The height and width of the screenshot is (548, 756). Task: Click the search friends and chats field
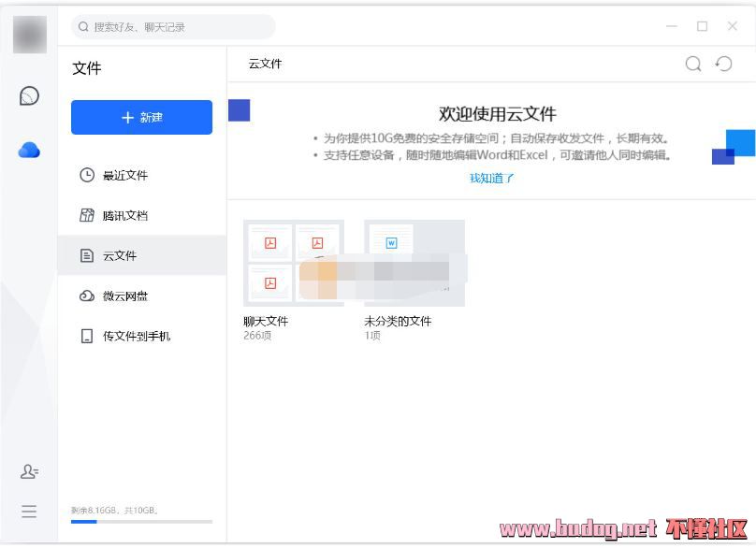coord(174,27)
